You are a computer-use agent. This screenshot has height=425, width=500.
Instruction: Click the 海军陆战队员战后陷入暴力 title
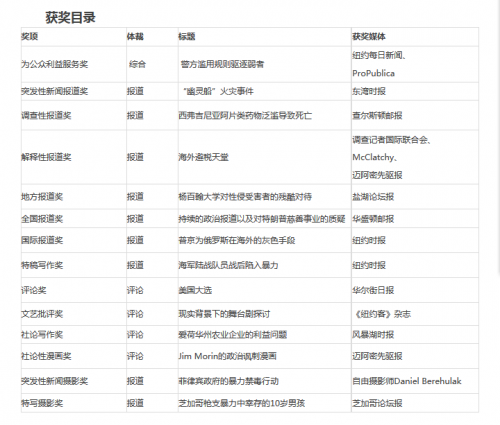click(x=228, y=265)
